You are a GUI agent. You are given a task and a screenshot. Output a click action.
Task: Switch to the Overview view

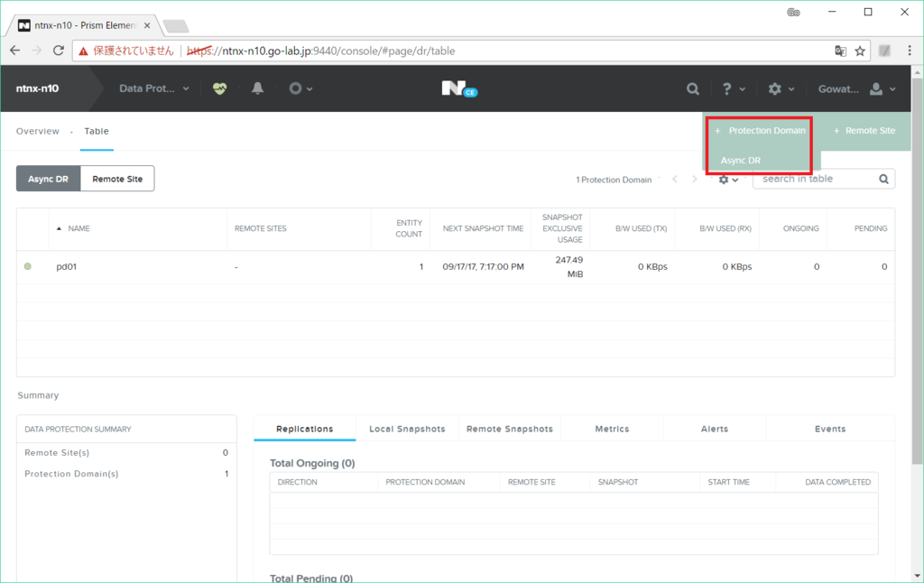pos(38,131)
